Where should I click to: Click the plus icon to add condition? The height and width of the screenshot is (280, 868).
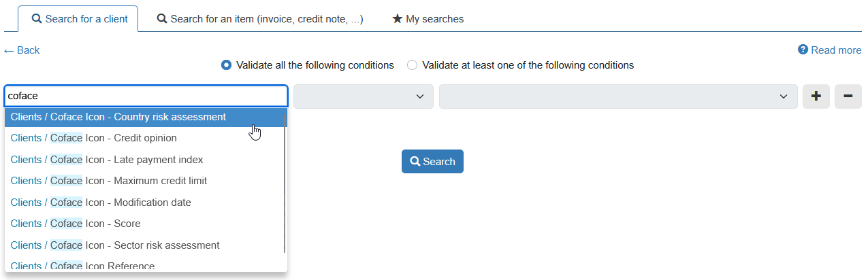(816, 97)
